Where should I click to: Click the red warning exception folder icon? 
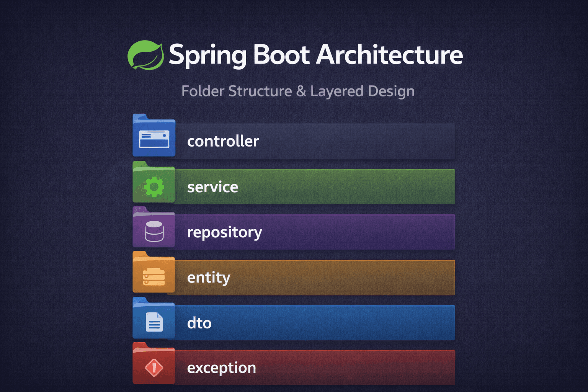coord(154,367)
